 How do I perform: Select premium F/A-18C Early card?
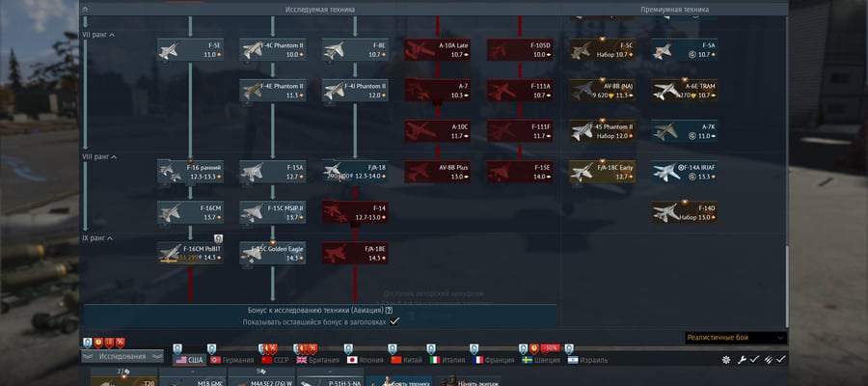tap(602, 172)
